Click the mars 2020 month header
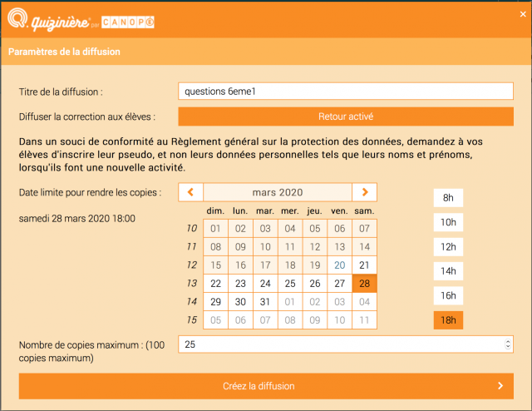 coord(278,192)
